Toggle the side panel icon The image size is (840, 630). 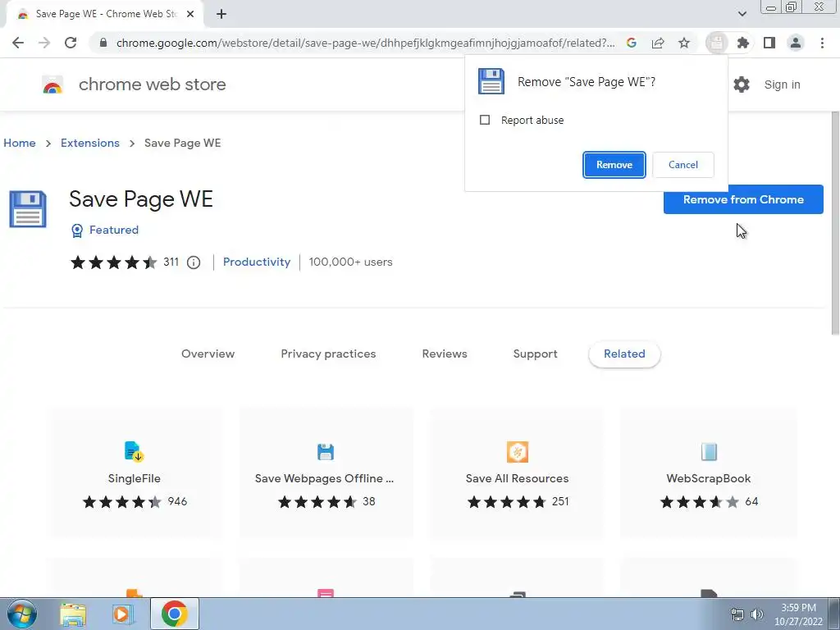click(769, 43)
